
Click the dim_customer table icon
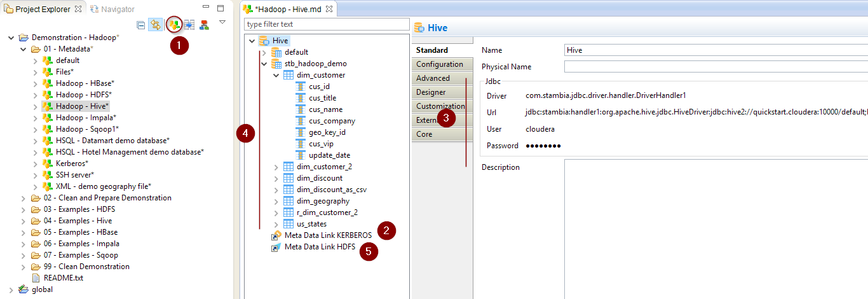(288, 75)
